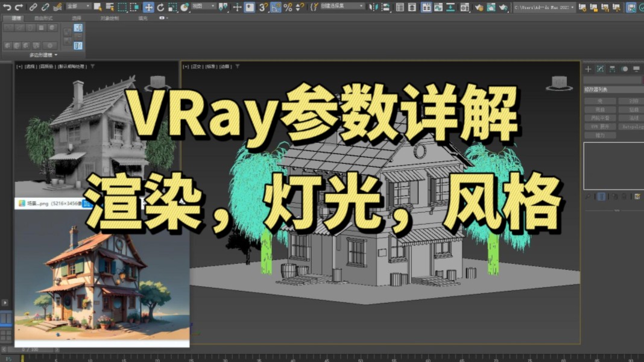This screenshot has height=362, width=644.
Task: Open the Select by Name list
Action: (110, 7)
